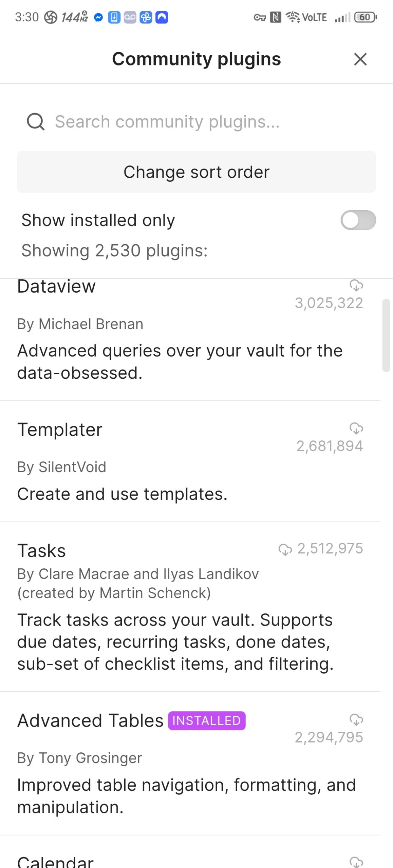Click the Tasks download cloud icon
The width and height of the screenshot is (393, 868).
(x=285, y=549)
